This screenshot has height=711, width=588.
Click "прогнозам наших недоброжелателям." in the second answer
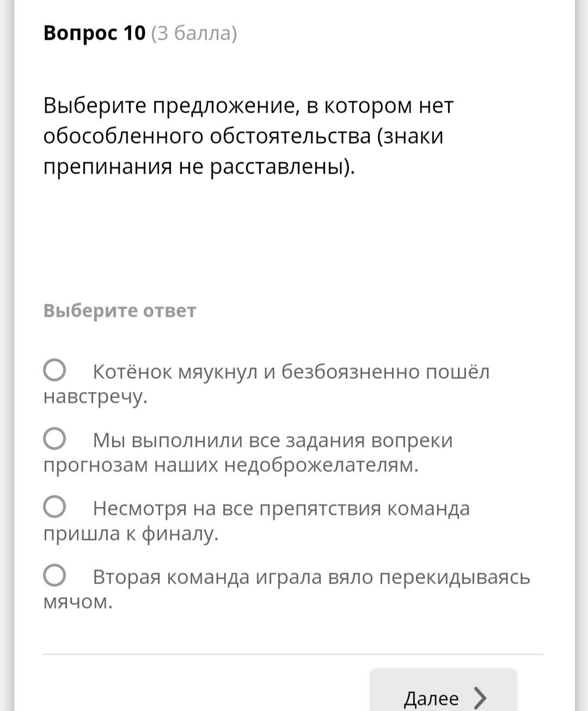231,465
